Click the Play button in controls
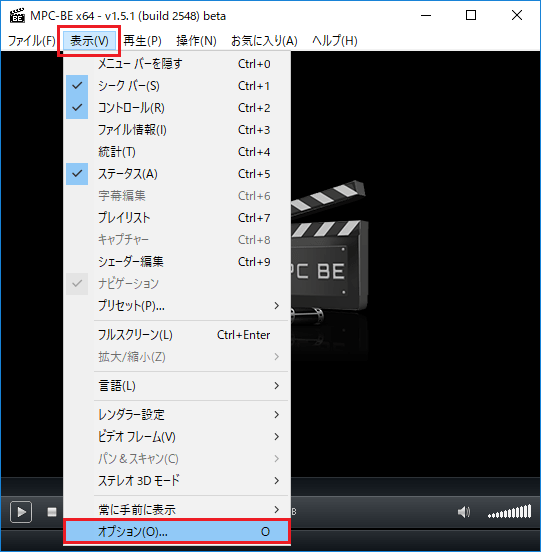Viewport: 541px width, 552px height. pos(21,512)
